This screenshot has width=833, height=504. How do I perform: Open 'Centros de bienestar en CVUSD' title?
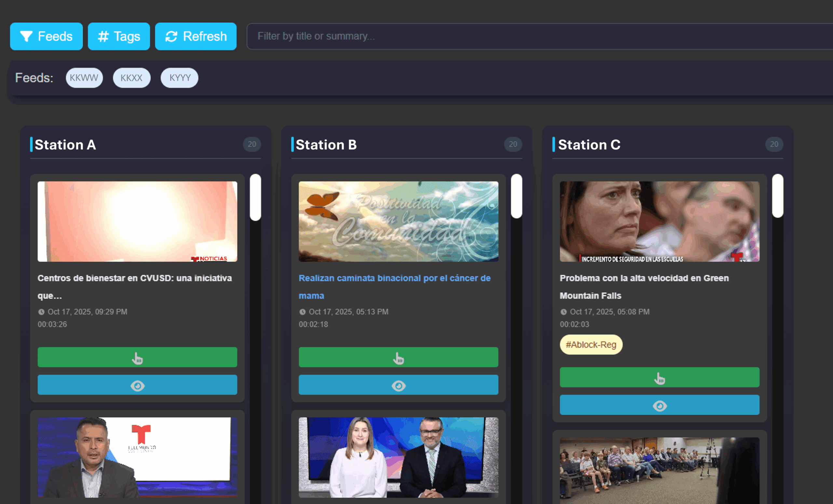coord(135,278)
